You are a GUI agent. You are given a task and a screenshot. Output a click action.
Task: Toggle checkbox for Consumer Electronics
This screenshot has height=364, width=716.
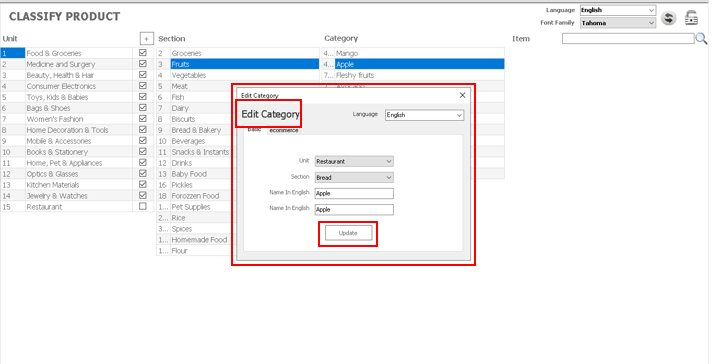[x=142, y=86]
